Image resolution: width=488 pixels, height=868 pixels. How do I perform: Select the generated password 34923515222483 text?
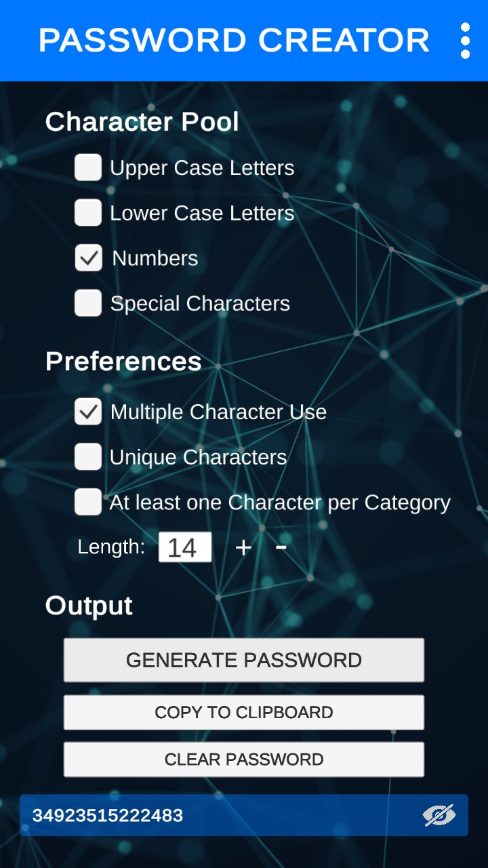108,815
